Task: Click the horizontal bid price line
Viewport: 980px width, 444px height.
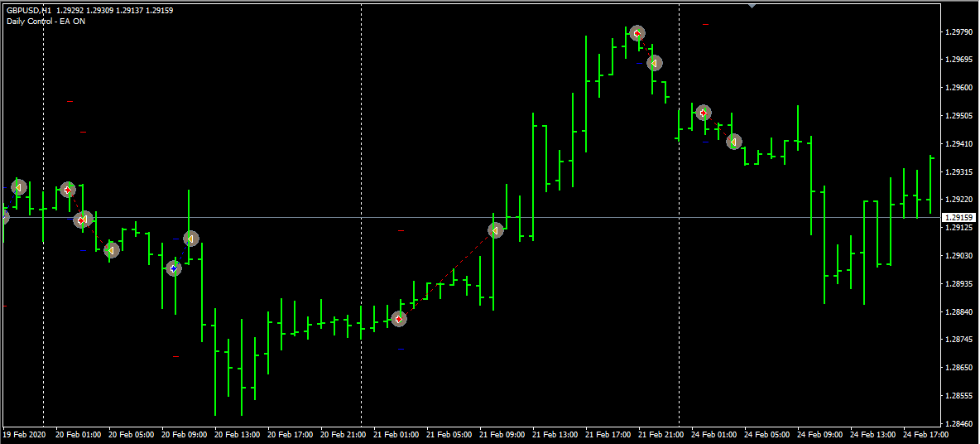Action: click(470, 218)
